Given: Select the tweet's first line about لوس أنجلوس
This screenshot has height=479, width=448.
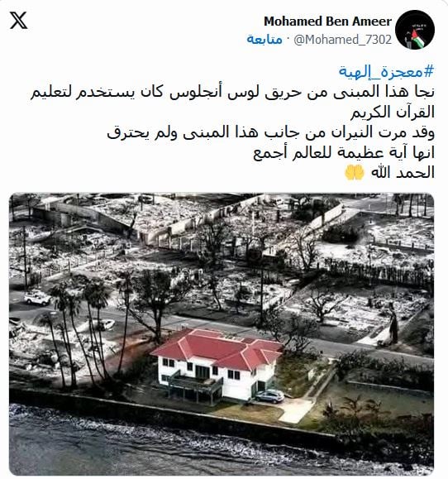Looking at the screenshot, I should tap(232, 92).
